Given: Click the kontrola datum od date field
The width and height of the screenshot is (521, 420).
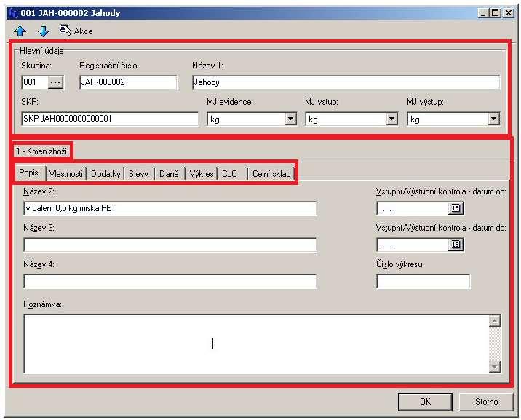Looking at the screenshot, I should pos(413,208).
